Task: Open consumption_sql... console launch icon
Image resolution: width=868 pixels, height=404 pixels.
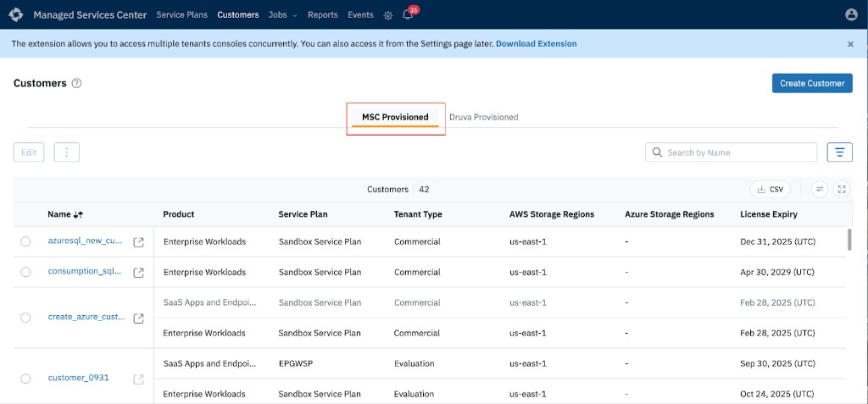Action: coord(138,272)
